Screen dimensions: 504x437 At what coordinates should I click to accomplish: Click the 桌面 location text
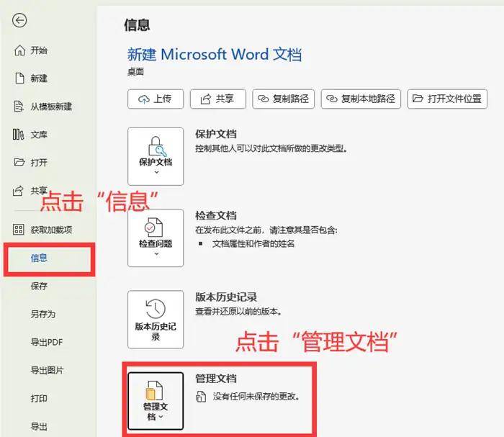point(135,72)
